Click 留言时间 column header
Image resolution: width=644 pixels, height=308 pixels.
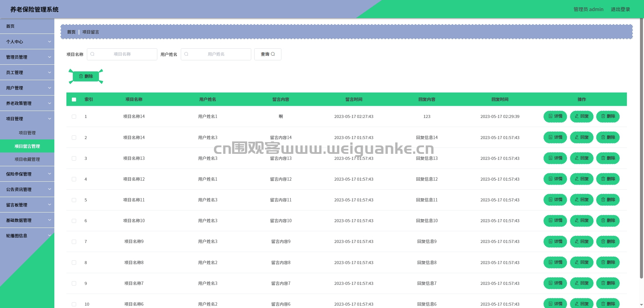(354, 99)
